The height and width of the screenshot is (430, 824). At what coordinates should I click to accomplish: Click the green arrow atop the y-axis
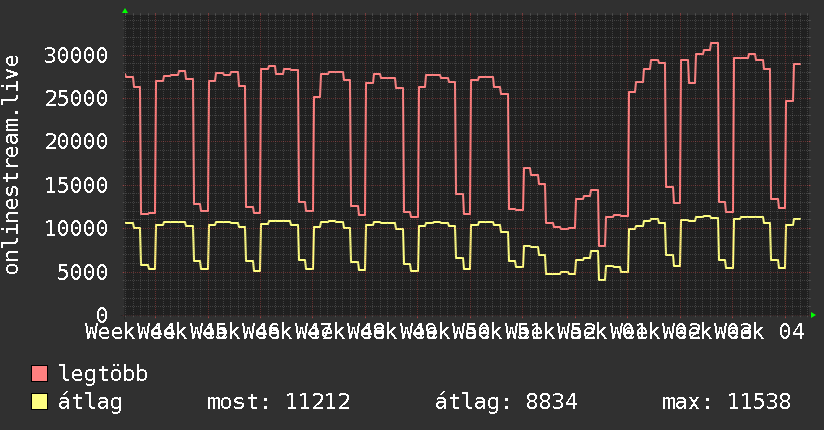125,11
